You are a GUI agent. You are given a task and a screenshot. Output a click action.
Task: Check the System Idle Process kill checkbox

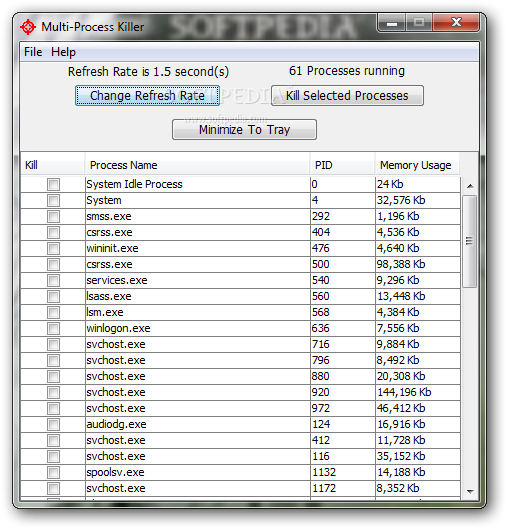(x=53, y=185)
